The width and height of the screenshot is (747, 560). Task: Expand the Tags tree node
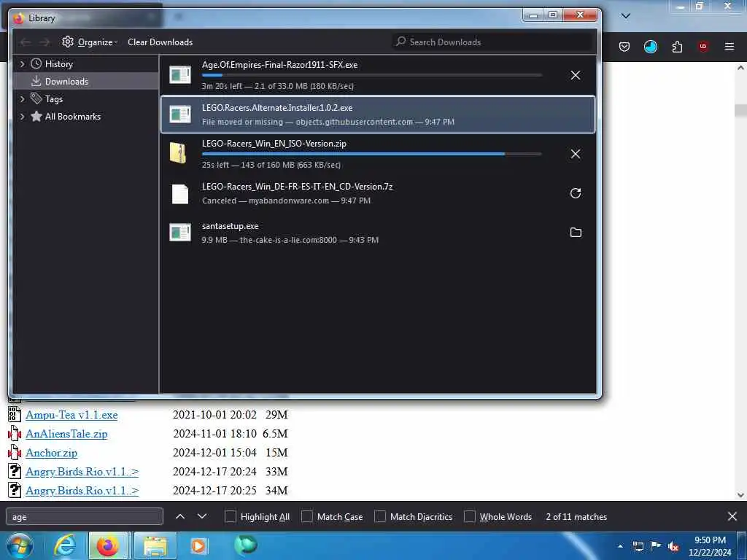click(x=22, y=98)
